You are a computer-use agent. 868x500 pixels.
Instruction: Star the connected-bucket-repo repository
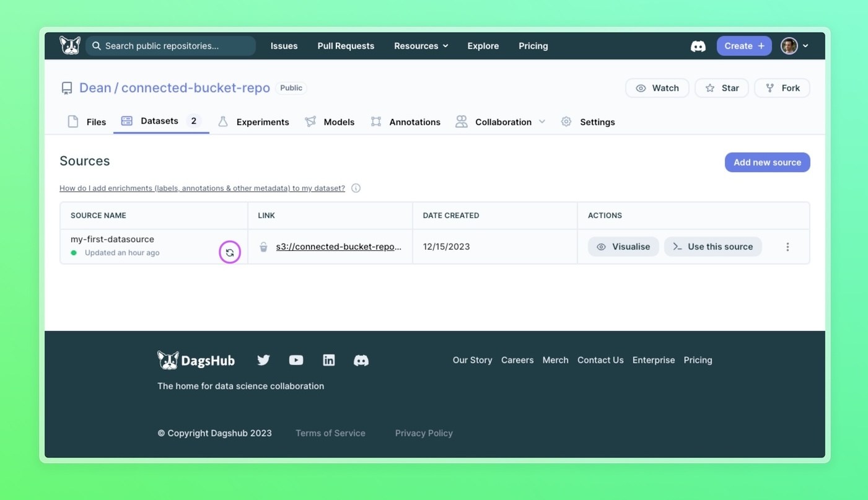click(x=722, y=88)
